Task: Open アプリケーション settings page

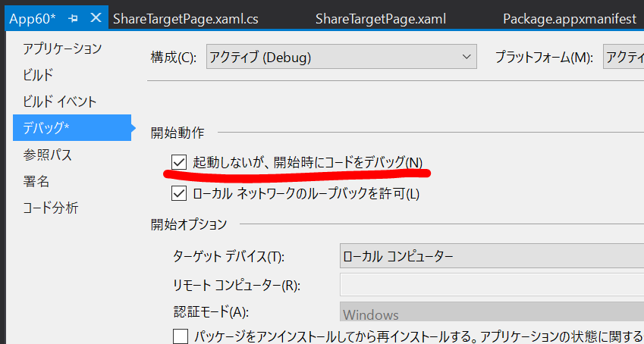Action: click(x=62, y=48)
